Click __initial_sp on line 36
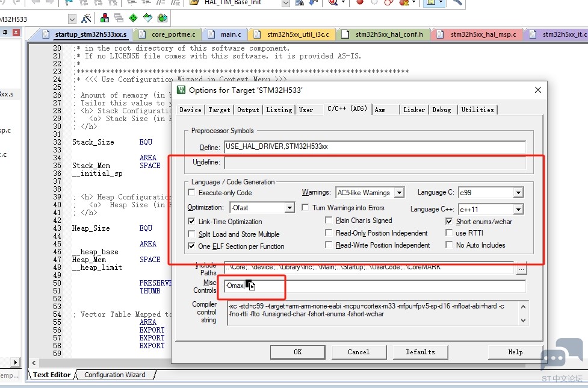588x388 pixels. point(97,174)
